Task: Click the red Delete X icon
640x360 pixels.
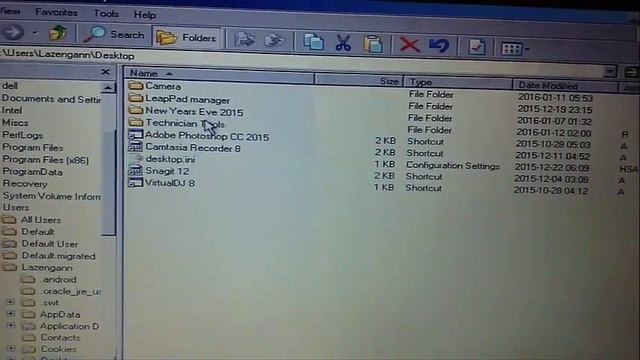Action: pyautogui.click(x=409, y=45)
